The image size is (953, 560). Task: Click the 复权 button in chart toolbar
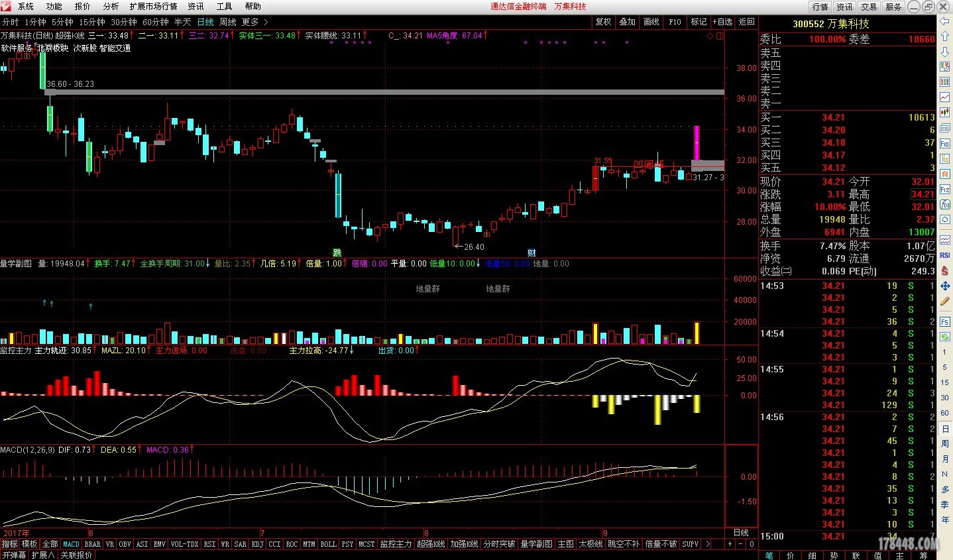[603, 22]
